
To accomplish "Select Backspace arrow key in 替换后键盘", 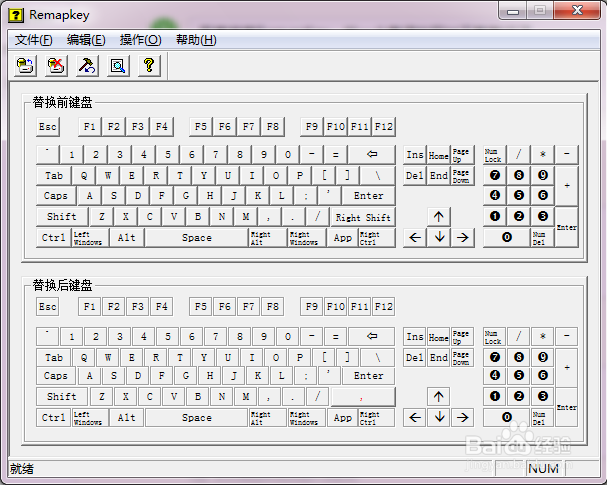I will (372, 337).
